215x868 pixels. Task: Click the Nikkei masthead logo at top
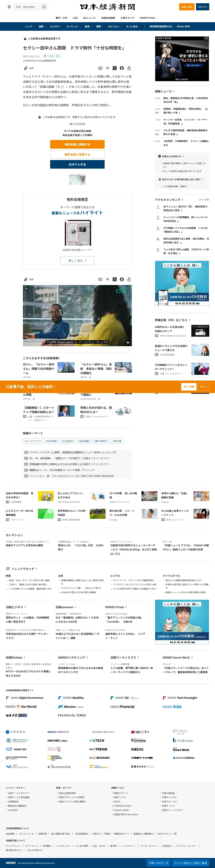[x=107, y=7]
